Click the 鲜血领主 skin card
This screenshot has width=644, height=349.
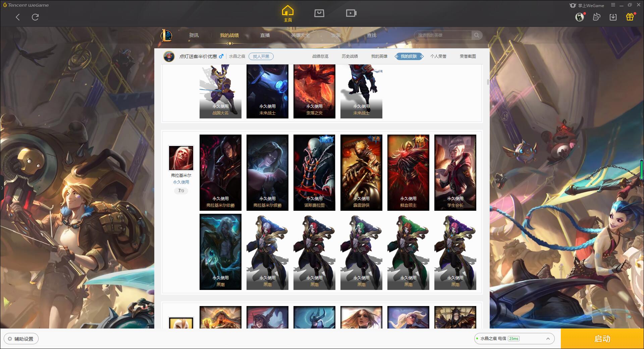tap(408, 172)
